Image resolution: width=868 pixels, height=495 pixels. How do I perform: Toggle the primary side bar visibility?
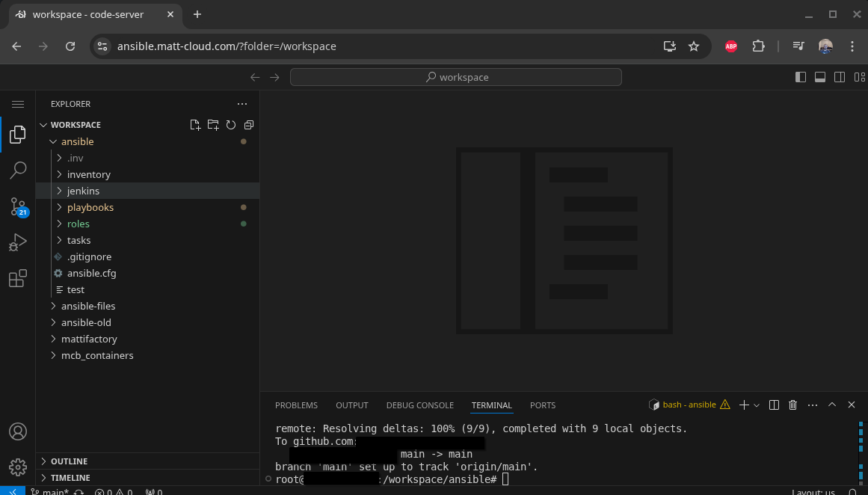(801, 77)
